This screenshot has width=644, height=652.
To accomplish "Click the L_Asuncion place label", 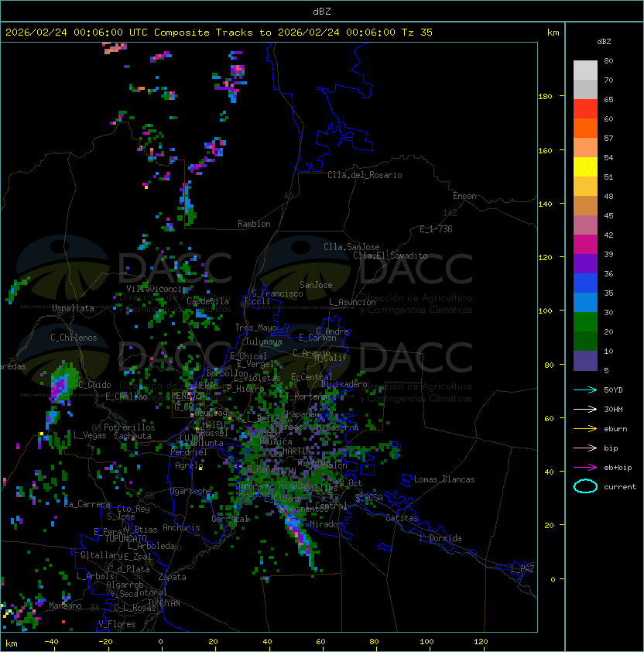I will [x=352, y=302].
